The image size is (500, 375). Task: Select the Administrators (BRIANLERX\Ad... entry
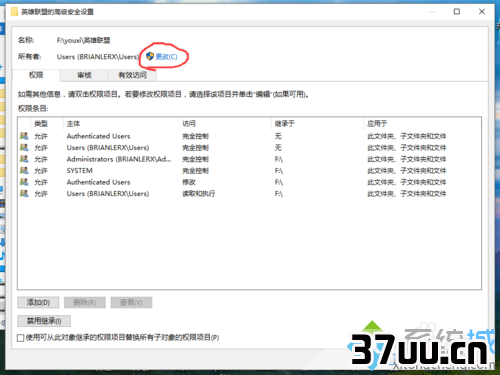pyautogui.click(x=119, y=159)
